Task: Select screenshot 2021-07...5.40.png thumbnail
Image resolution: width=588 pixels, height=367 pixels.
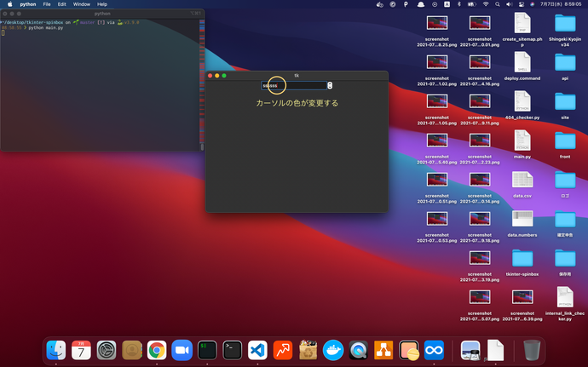Action: point(437,140)
